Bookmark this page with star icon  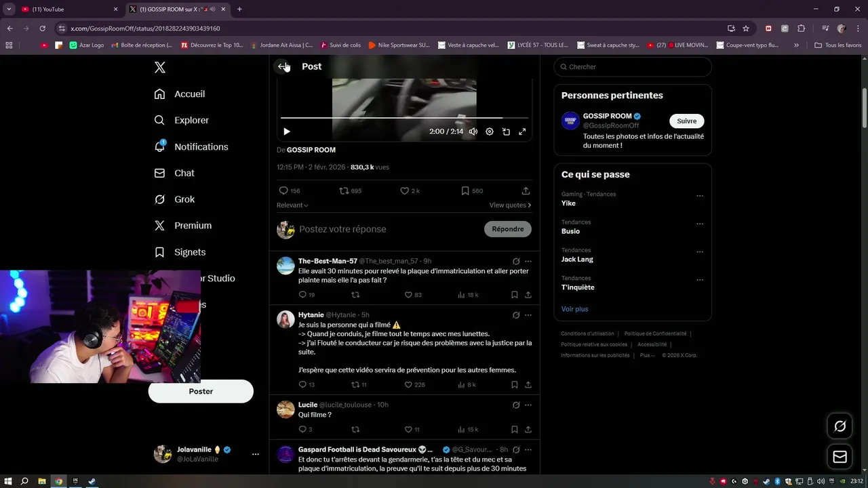point(746,28)
